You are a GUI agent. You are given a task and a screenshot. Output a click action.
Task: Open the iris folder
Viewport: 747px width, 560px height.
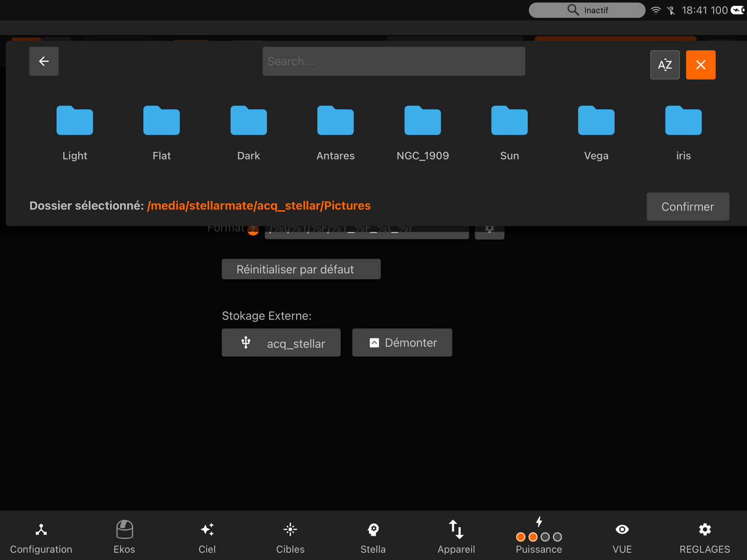coord(683,133)
